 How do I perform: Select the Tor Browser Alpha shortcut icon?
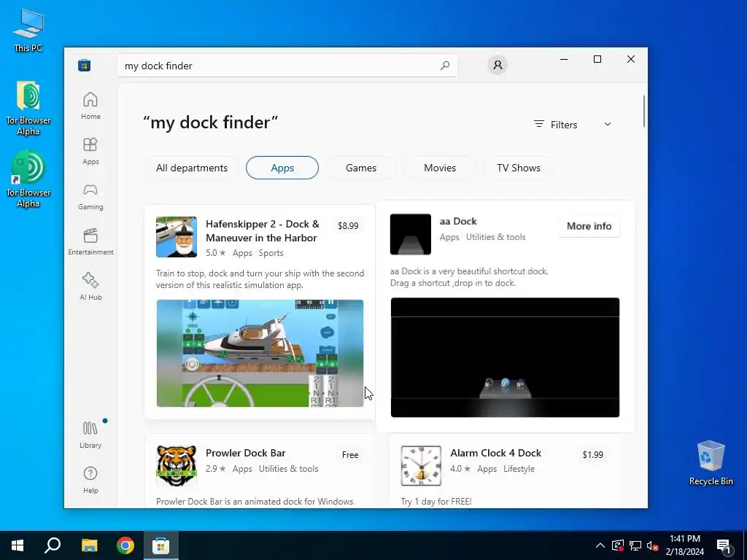28,179
